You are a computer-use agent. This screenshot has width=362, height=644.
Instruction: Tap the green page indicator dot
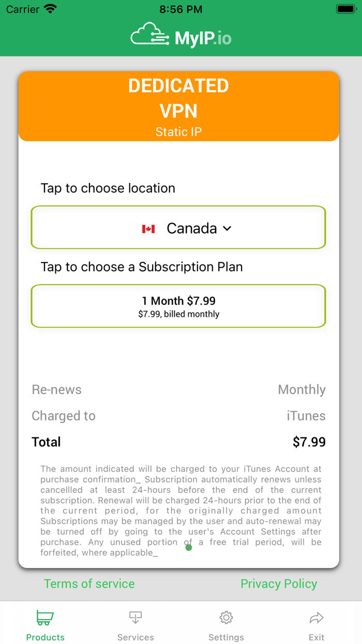188,547
